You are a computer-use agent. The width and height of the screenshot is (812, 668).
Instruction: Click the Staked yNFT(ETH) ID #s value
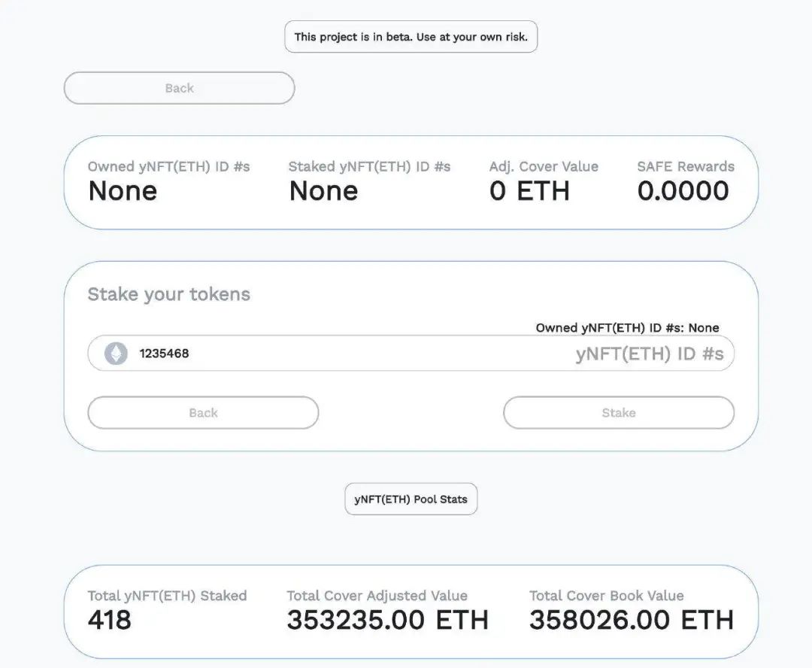(x=323, y=190)
